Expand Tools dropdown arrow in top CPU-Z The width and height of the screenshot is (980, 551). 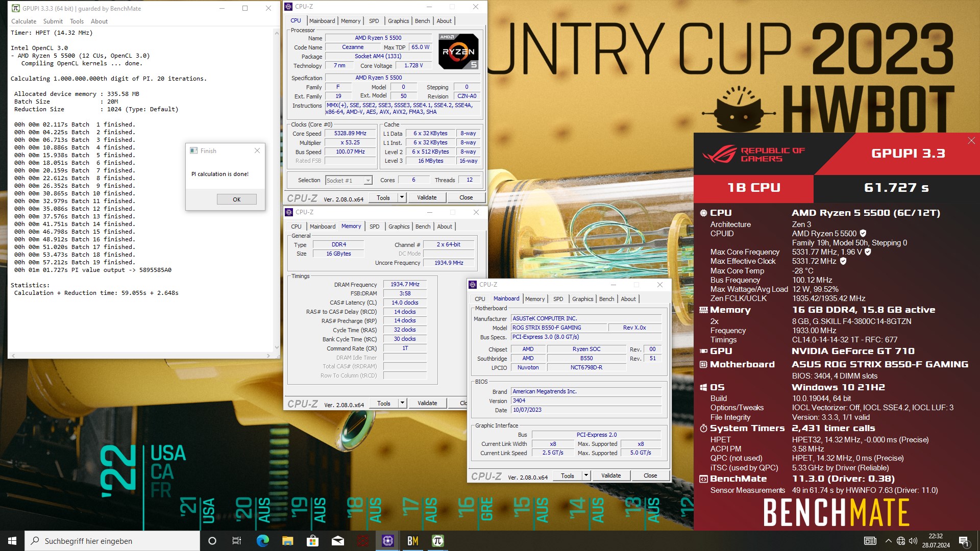click(402, 197)
